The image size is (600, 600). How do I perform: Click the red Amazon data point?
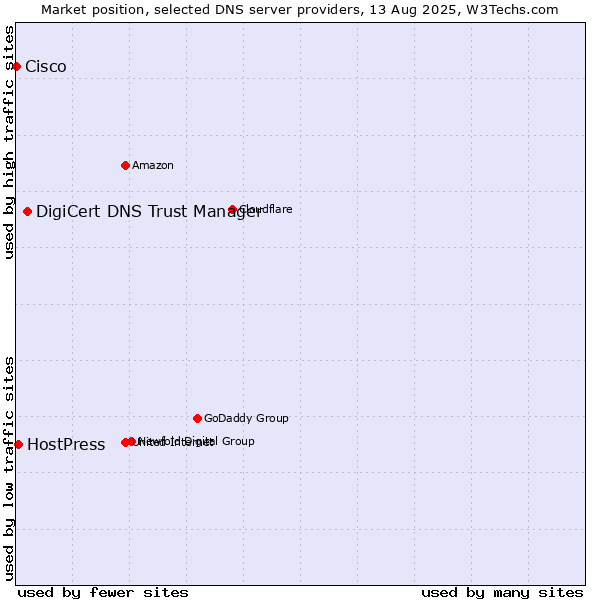coord(125,165)
